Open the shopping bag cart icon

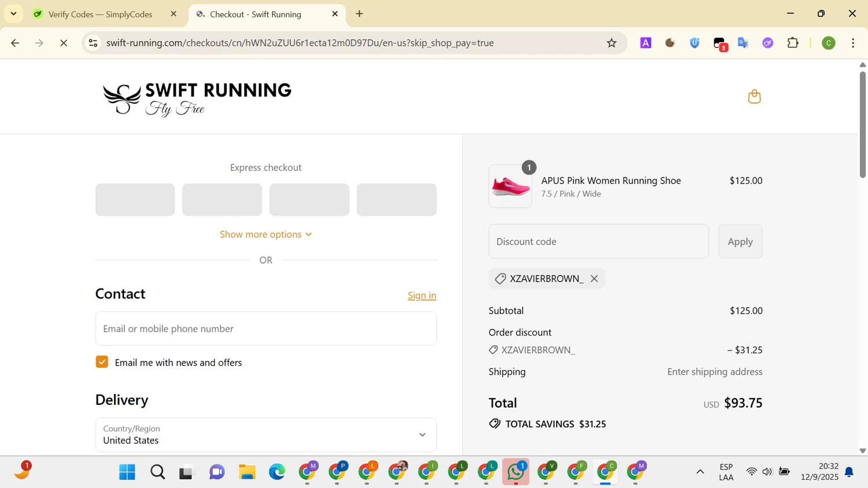pyautogui.click(x=754, y=97)
